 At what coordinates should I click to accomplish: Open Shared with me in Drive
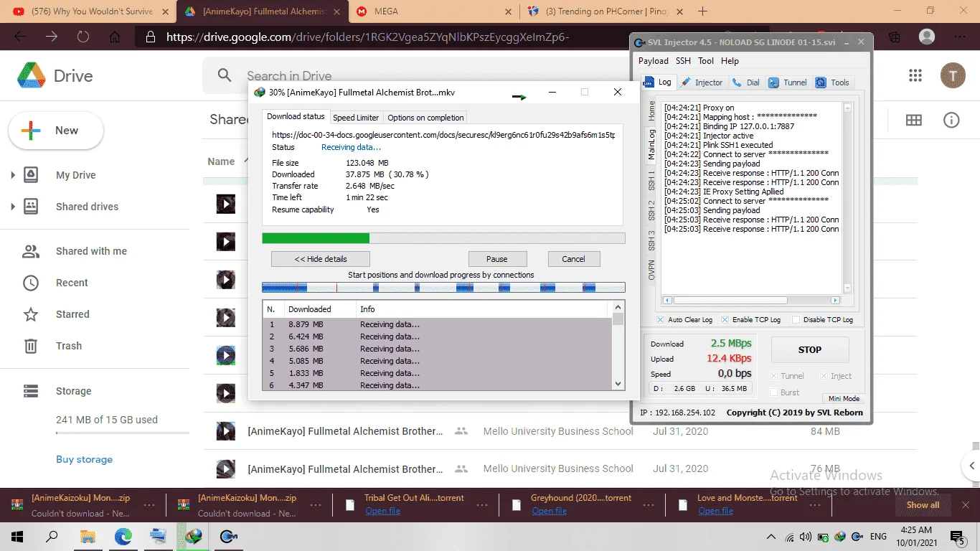(x=91, y=251)
